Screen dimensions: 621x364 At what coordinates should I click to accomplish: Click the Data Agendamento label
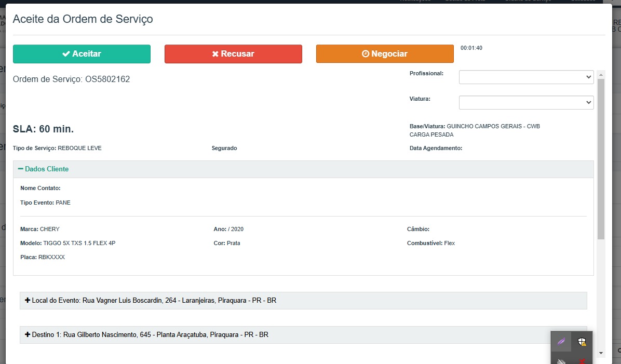coord(436,148)
